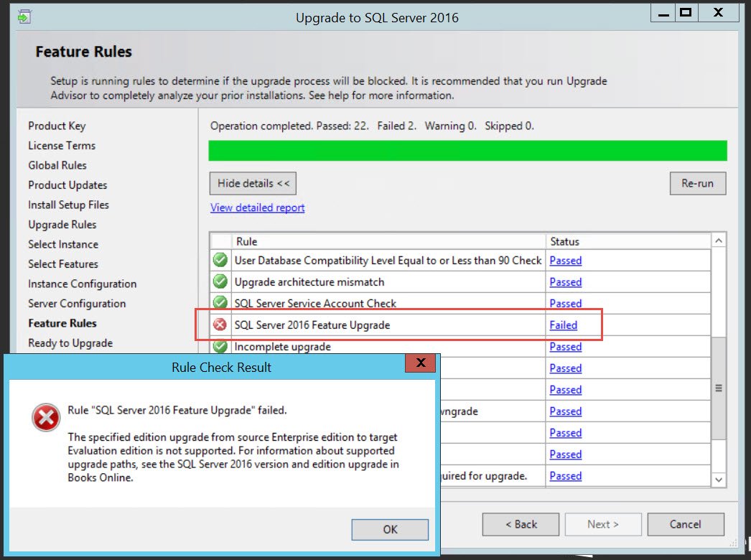Select Install Setup Files step in sidebar
The width and height of the screenshot is (751, 560).
68,205
